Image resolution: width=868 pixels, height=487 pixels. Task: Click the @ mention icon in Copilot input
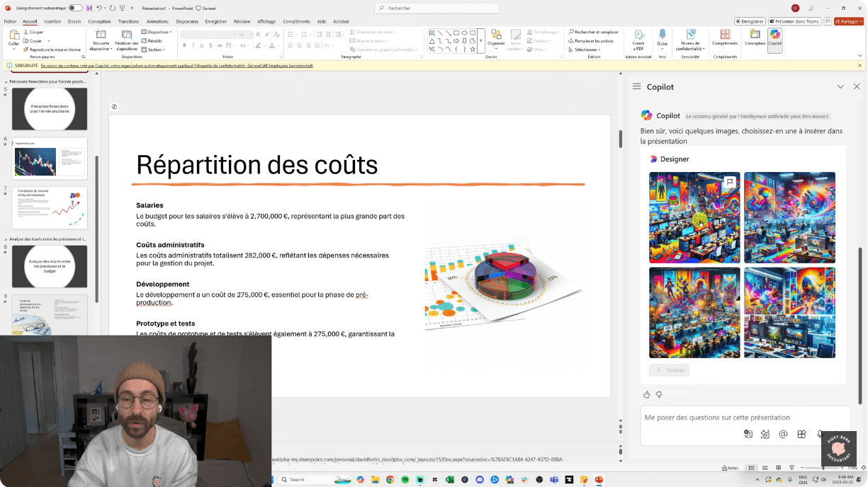[x=782, y=434]
